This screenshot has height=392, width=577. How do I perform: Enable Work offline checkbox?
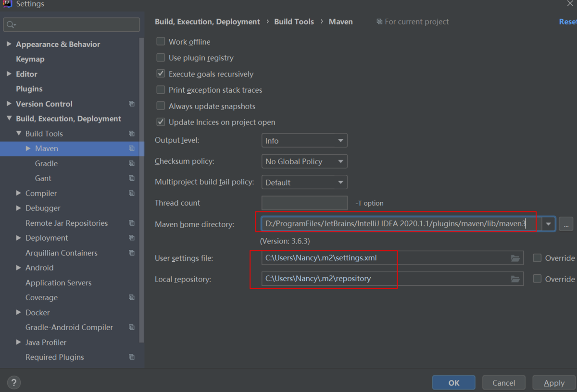click(161, 41)
